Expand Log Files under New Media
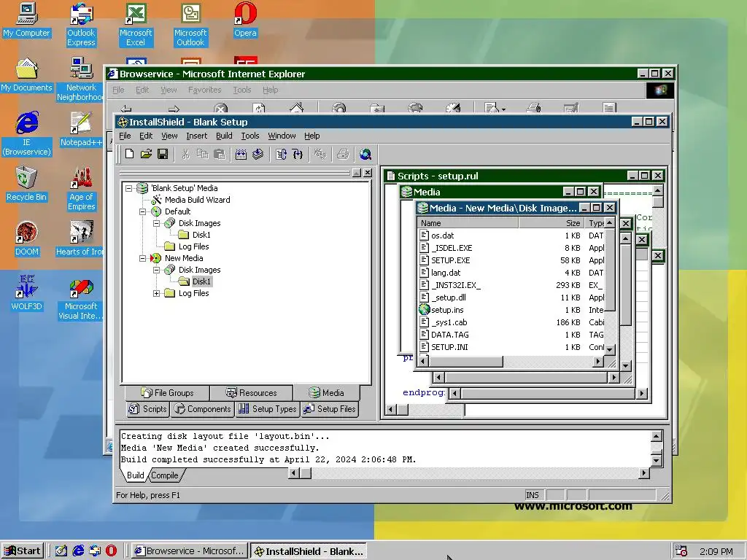 point(156,293)
